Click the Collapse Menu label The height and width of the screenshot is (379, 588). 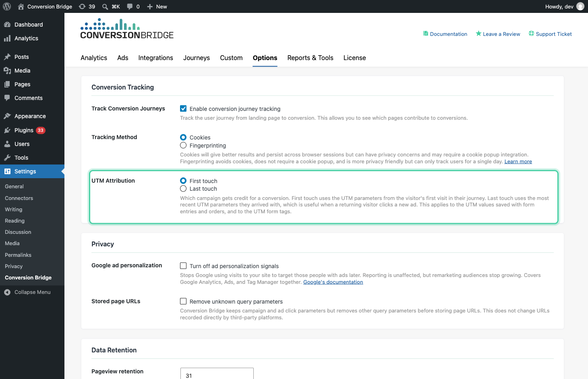point(33,292)
